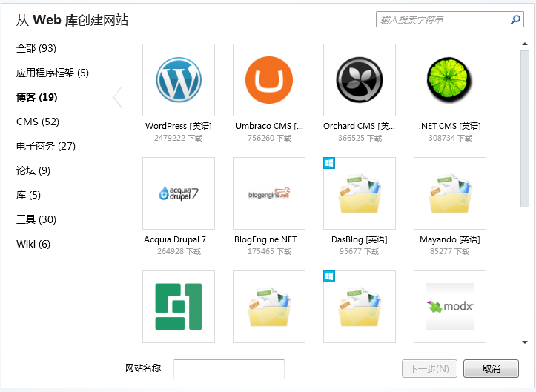Open the 应用程序框架 (5) category
536x392 pixels.
52,73
